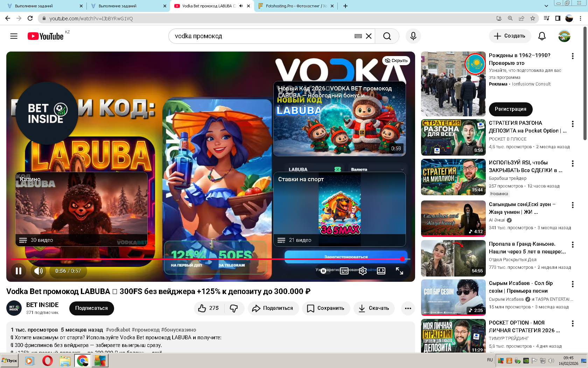Viewport: 588px width, 368px height.
Task: Open options for Pocket Option strategy video
Action: (x=573, y=124)
